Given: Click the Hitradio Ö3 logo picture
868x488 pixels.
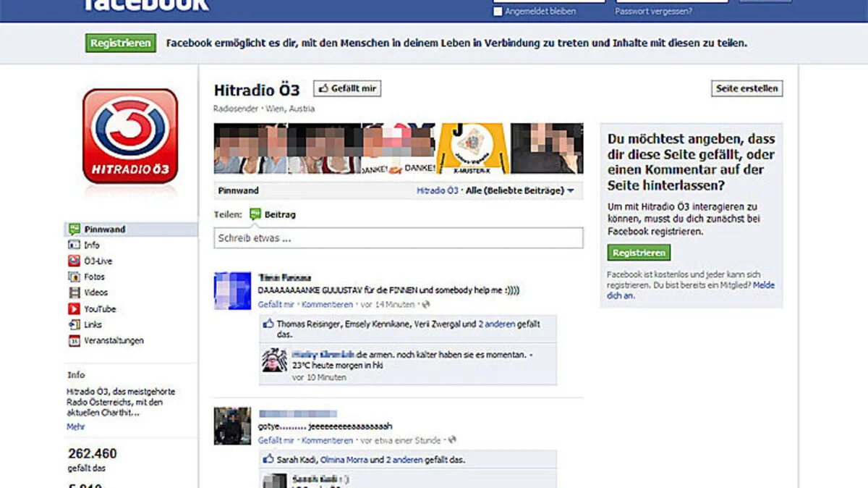Looking at the screenshot, I should click(x=130, y=136).
